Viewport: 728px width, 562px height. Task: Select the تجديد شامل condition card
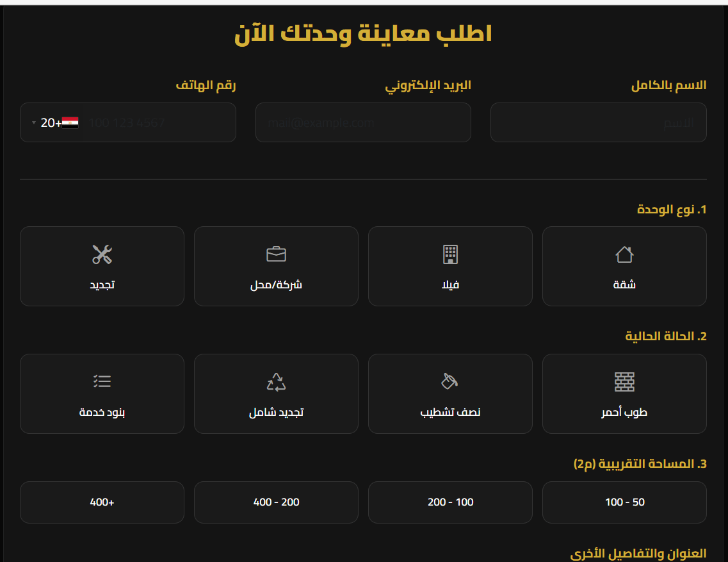[x=276, y=393]
